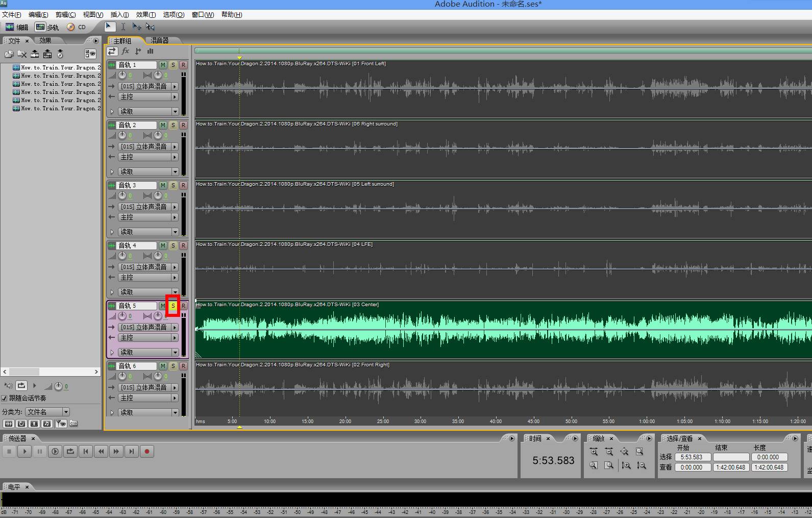
Task: Solo track 音轨 2
Action: (173, 125)
